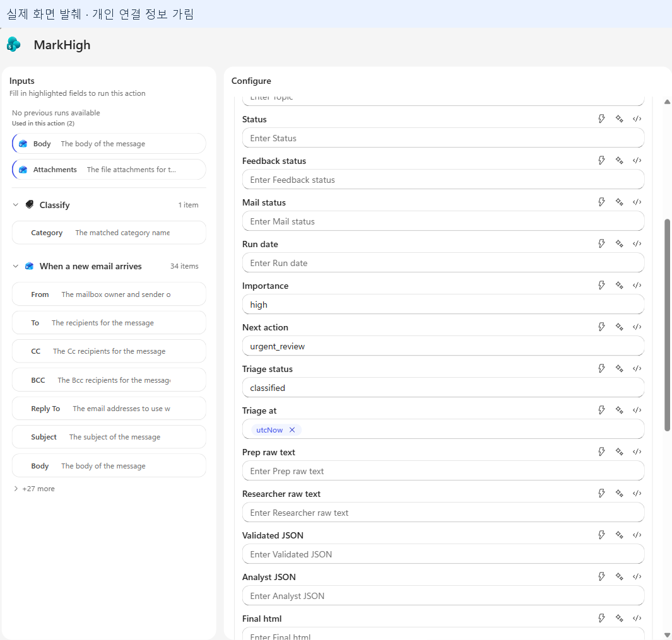Edit the Next action field with urgent_review

click(443, 346)
